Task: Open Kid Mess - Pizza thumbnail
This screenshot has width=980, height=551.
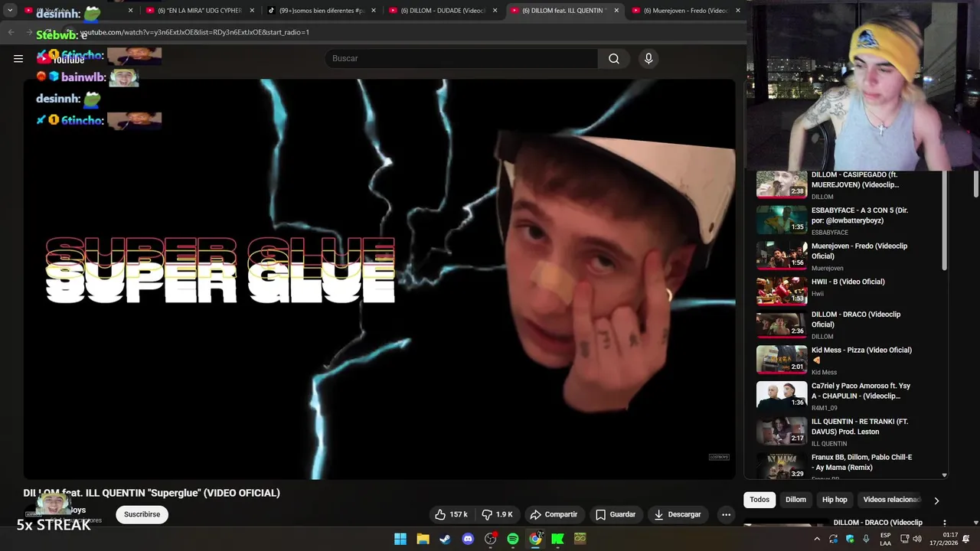Action: [x=782, y=360]
